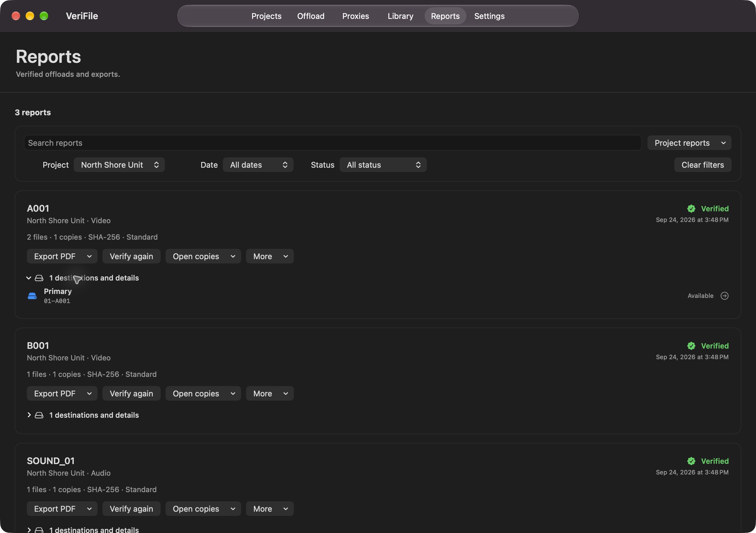This screenshot has width=756, height=533.
Task: Click the B001 report title
Action: [38, 345]
